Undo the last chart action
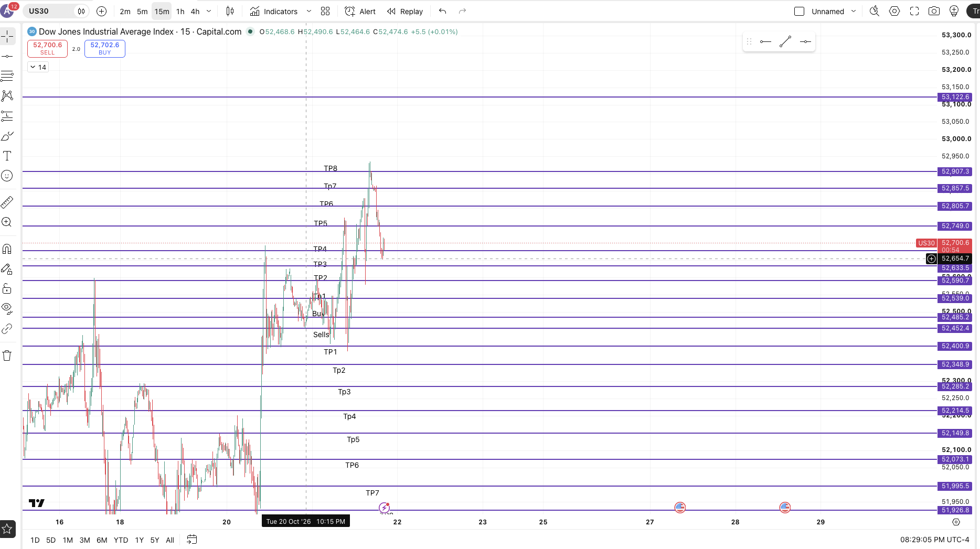 (x=442, y=11)
